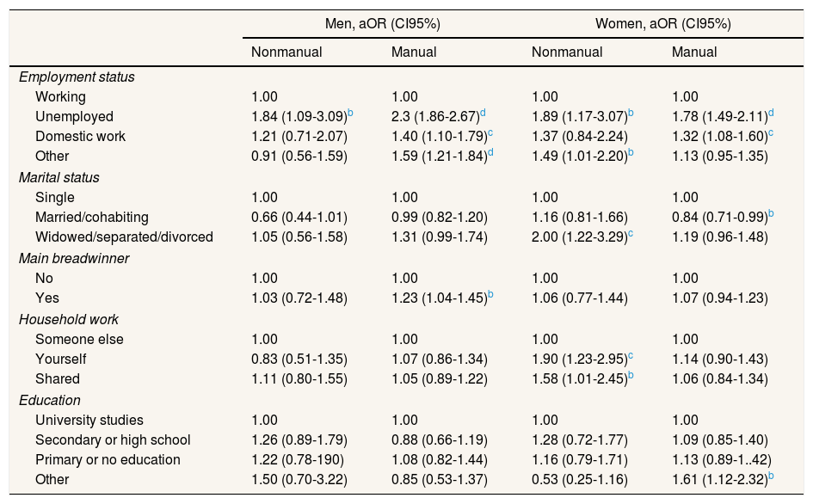Follow footnote b after 0.84 (0.71-0.99)

tap(772, 213)
